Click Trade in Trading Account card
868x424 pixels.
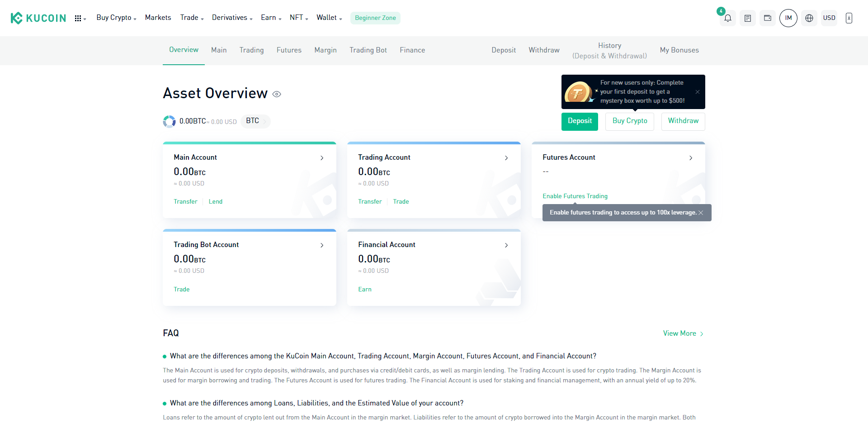click(x=401, y=202)
